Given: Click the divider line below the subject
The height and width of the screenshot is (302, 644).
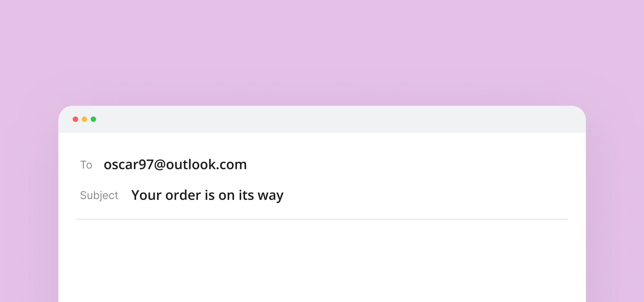Looking at the screenshot, I should pos(322,219).
